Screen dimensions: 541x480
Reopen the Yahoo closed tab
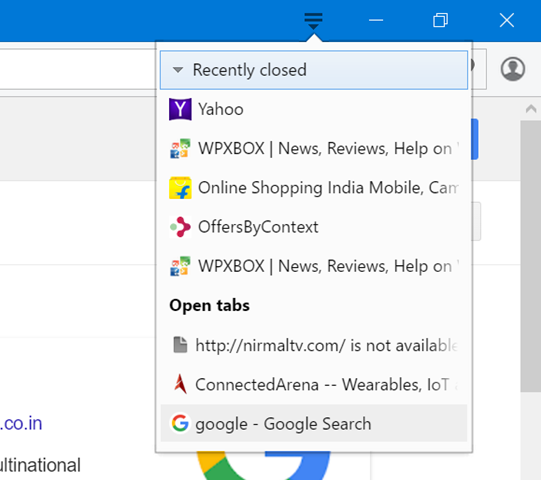(314, 109)
